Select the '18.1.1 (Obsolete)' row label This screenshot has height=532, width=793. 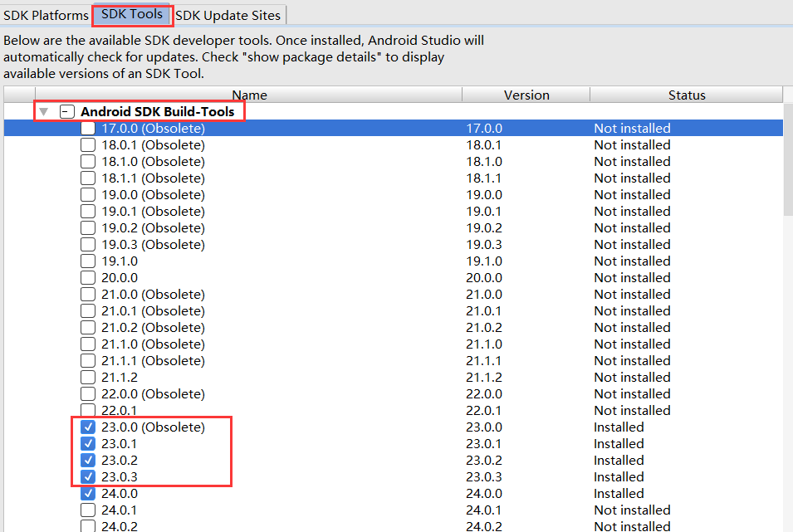pos(154,178)
